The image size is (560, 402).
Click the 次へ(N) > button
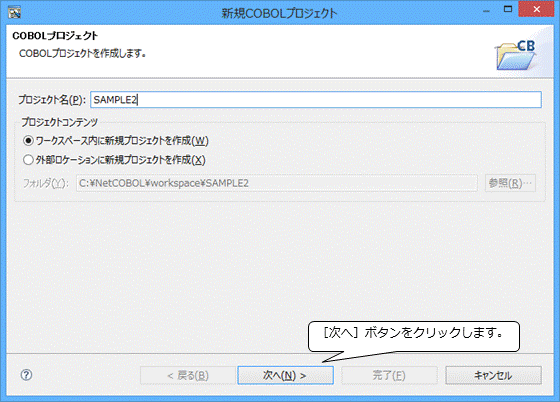285,375
